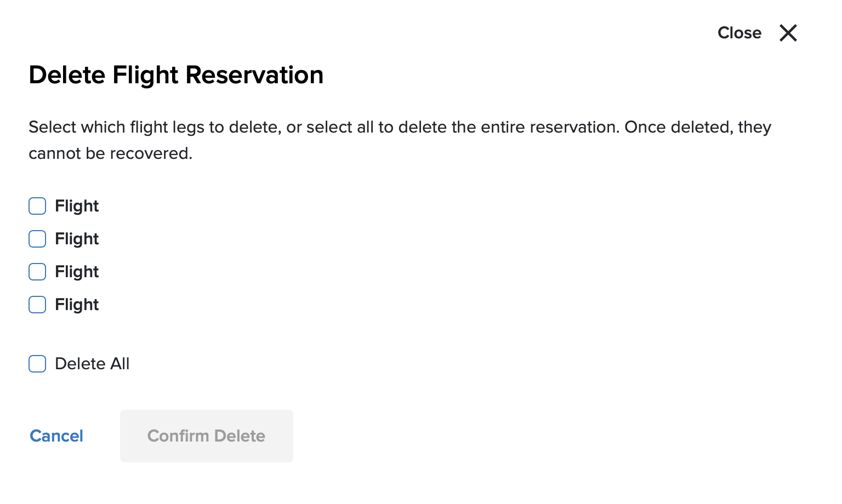842x504 pixels.
Task: Click the third Flight label text
Action: [x=77, y=272]
